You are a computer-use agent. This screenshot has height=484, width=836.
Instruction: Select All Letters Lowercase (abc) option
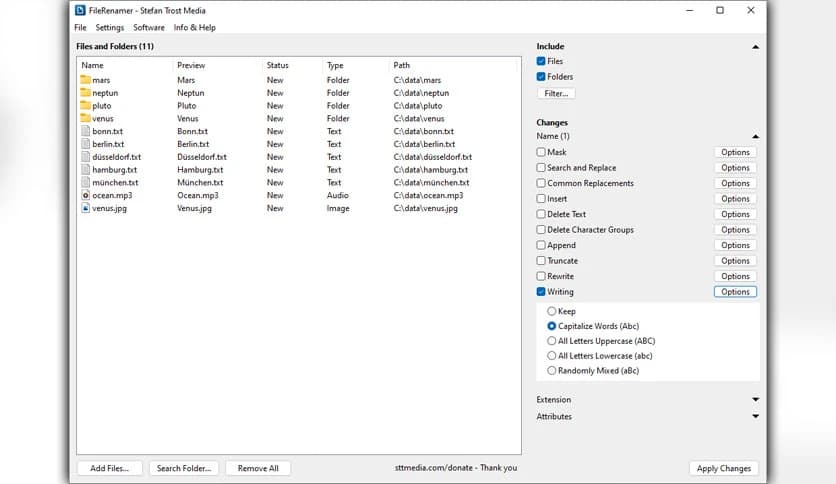point(552,356)
